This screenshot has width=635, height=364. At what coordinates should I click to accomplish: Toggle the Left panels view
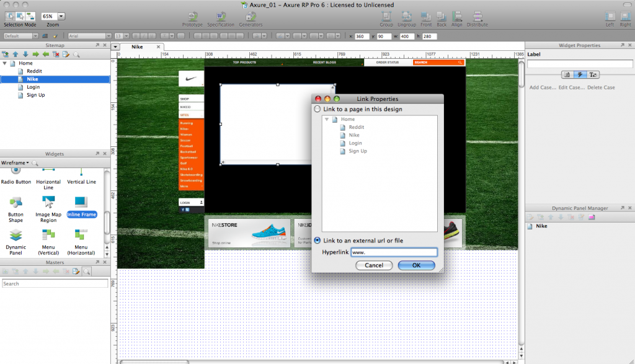tap(610, 19)
